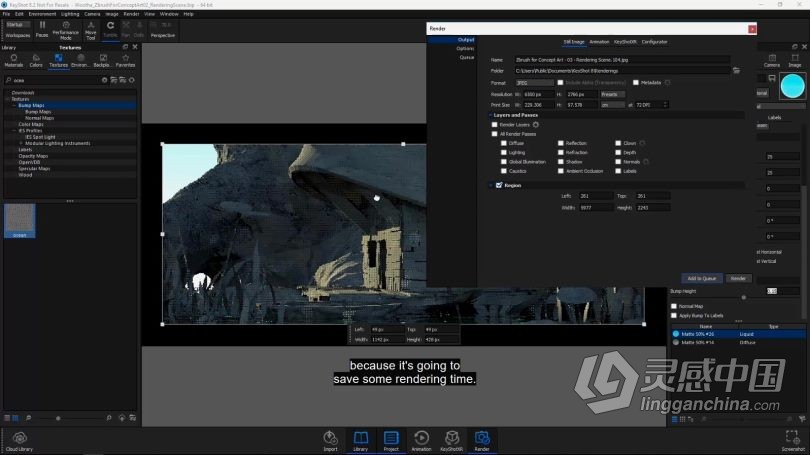810x455 pixels.
Task: Select the Matte 50% #26 Liquid row
Action: click(738, 334)
